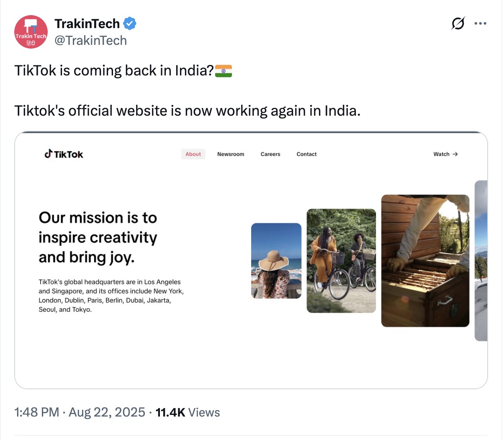This screenshot has height=440, width=504.
Task: Select the beach hat woman thumbnail
Action: pos(276,261)
